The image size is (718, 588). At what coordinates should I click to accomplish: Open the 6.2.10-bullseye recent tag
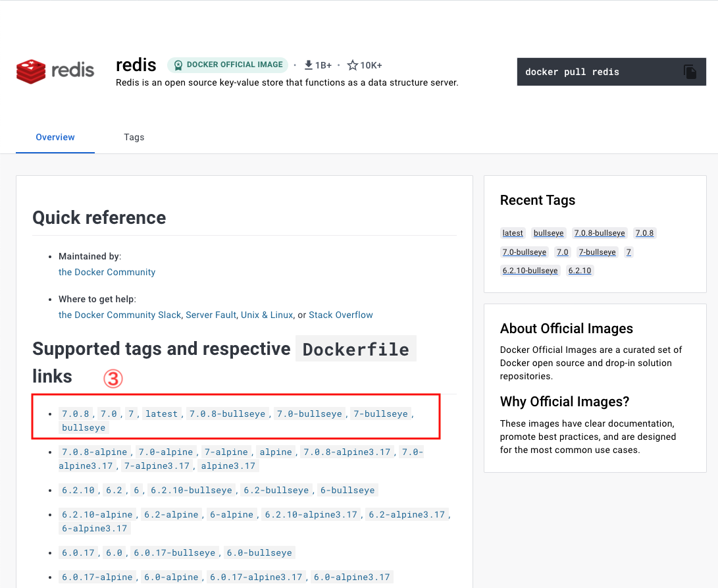pyautogui.click(x=530, y=271)
